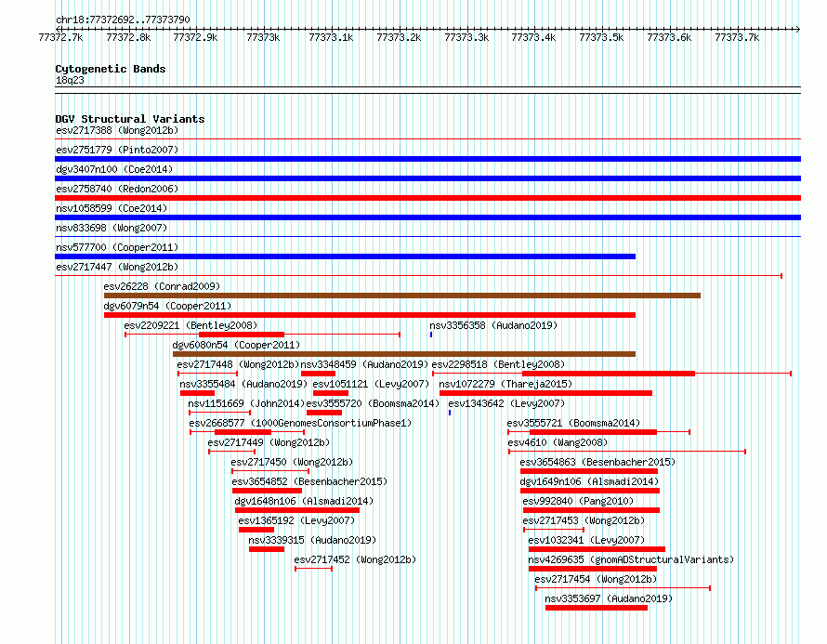Screen dimensions: 827x644
Task: Select the 18q23 band label
Action: pyautogui.click(x=70, y=80)
